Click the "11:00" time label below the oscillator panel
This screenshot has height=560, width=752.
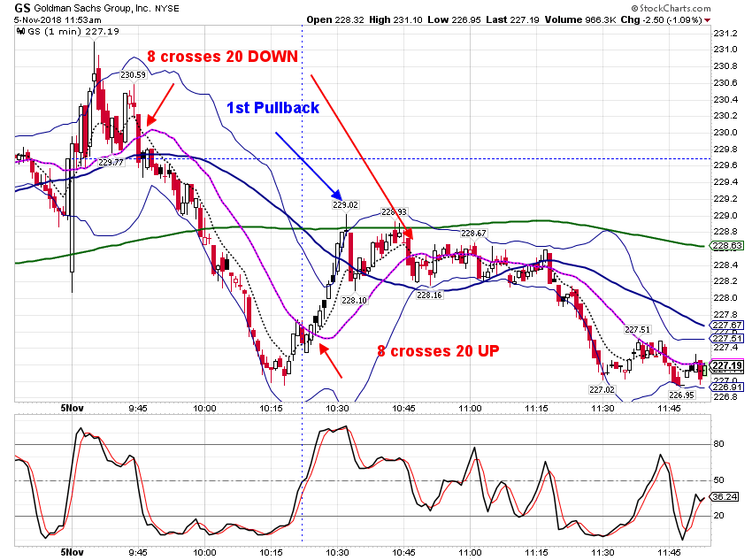point(470,552)
